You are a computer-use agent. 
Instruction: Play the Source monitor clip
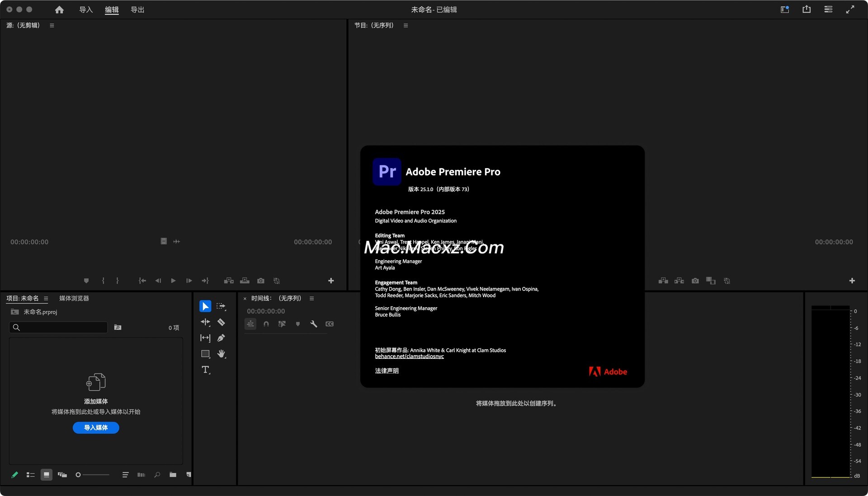click(x=173, y=281)
